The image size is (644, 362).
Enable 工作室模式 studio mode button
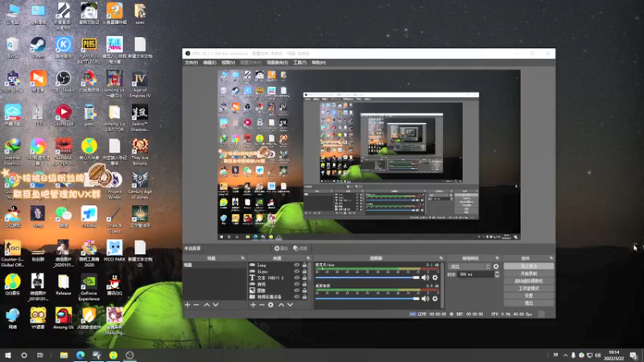[529, 289]
